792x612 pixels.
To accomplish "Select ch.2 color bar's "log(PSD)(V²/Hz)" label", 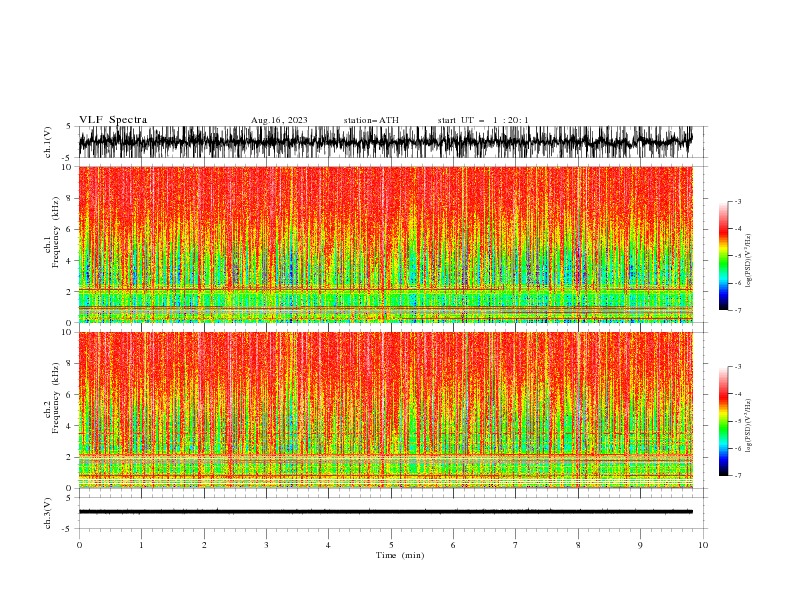I will click(748, 426).
